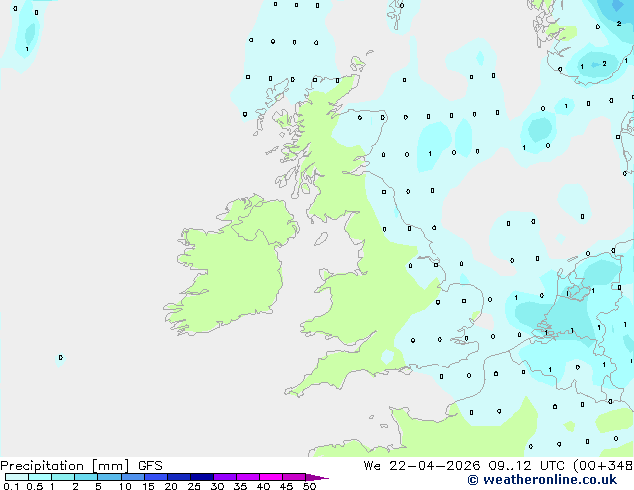Select the legend swatch between 0.1 and 0.5

point(17,477)
